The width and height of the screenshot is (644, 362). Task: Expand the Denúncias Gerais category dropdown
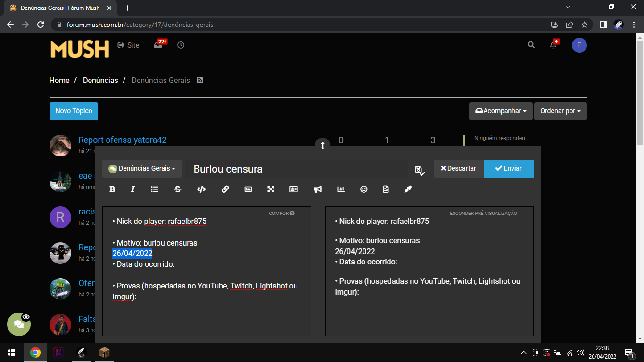[x=142, y=168]
